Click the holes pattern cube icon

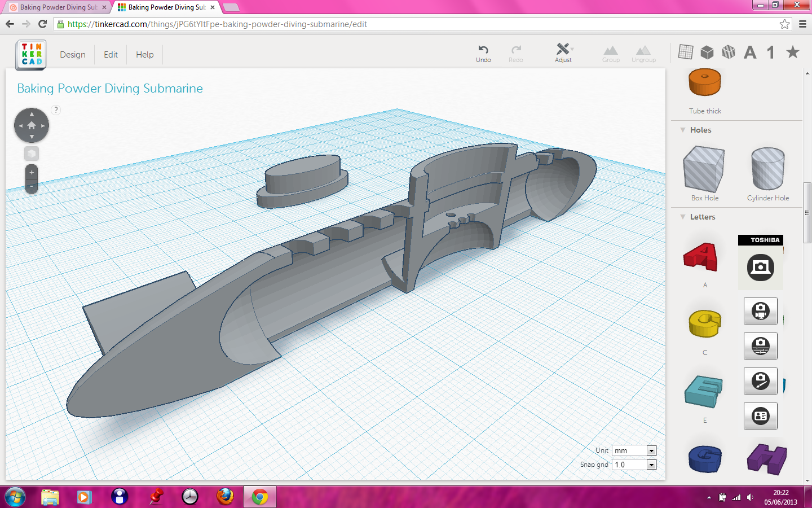pos(729,51)
